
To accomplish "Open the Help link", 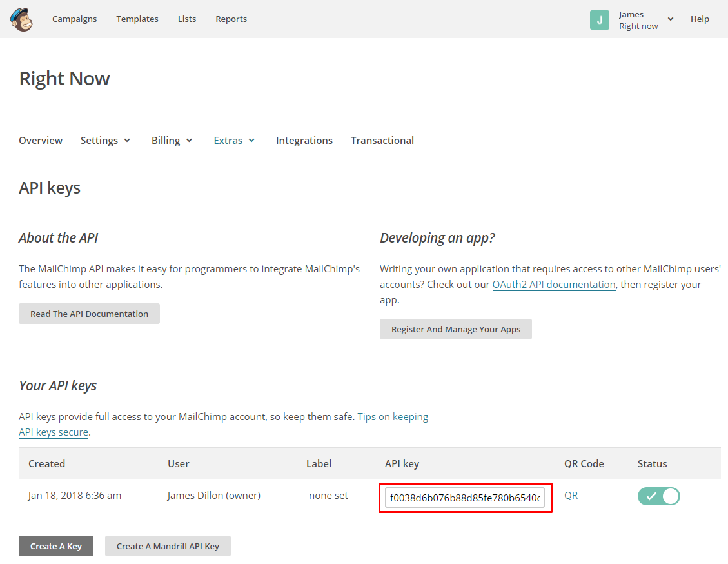I will coord(700,19).
